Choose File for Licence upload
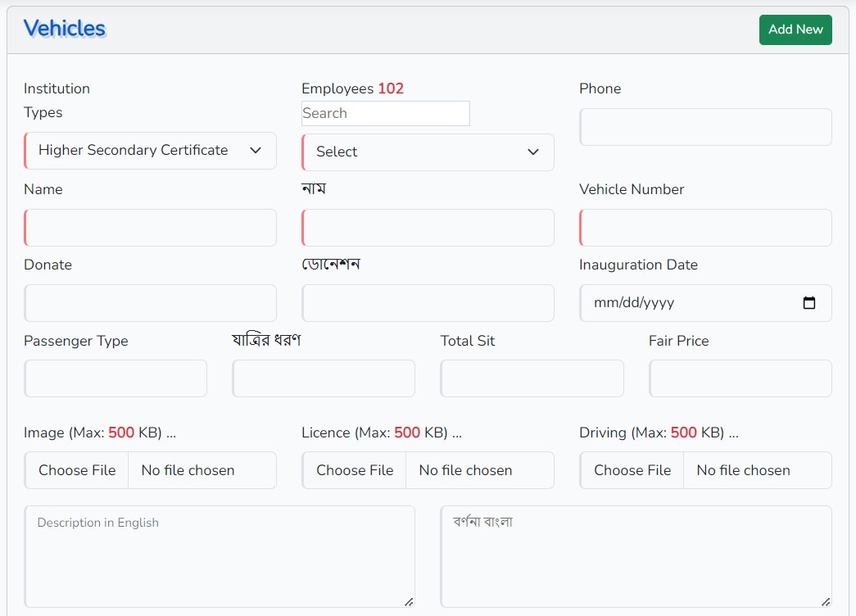Screen dimensions: 856x616 coord(355,470)
